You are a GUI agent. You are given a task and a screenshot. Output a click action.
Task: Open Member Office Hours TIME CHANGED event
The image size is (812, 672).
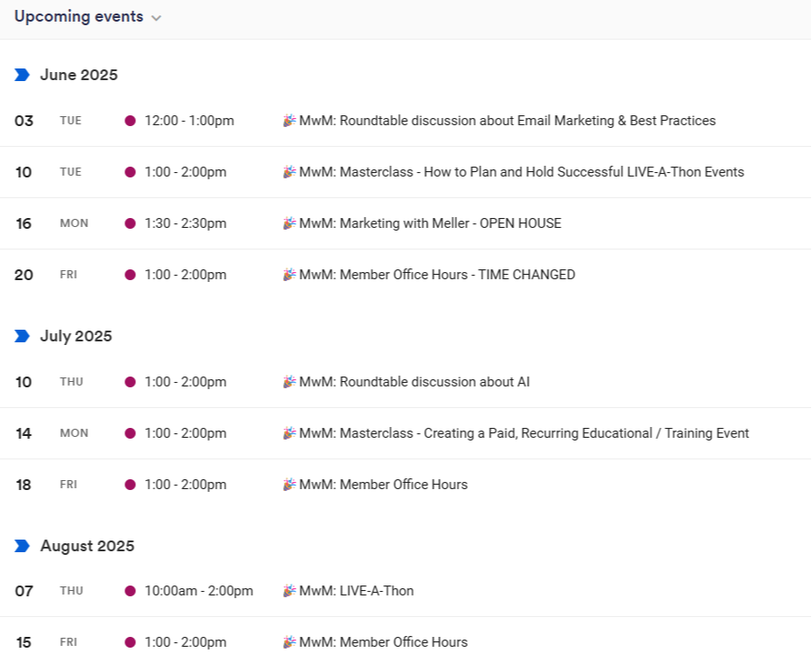pyautogui.click(x=437, y=275)
